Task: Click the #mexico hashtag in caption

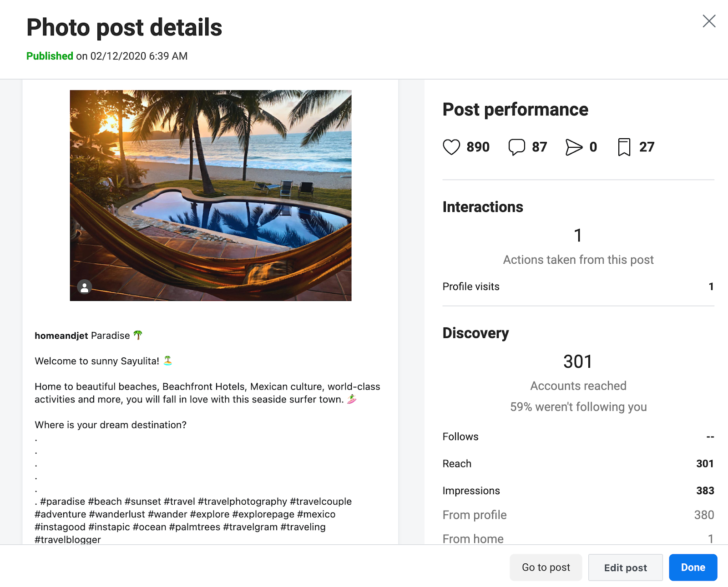Action: [x=316, y=514]
